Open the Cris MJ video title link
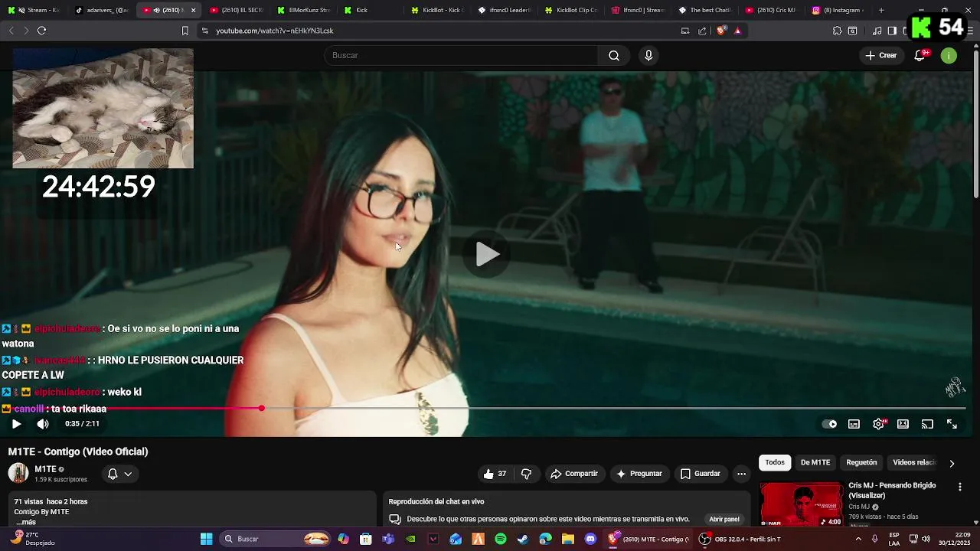The width and height of the screenshot is (980, 551). (x=892, y=491)
